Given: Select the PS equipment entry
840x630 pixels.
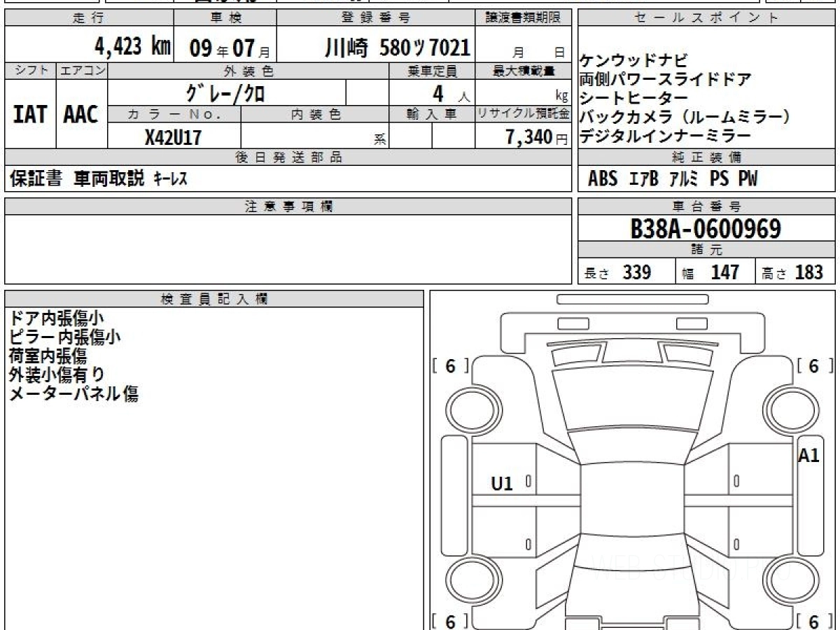Looking at the screenshot, I should point(719,179).
